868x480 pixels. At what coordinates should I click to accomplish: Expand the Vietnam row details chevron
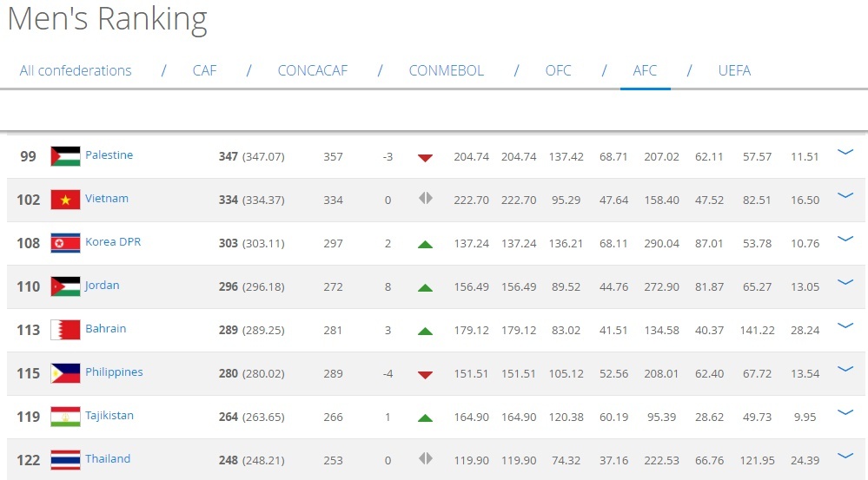845,196
